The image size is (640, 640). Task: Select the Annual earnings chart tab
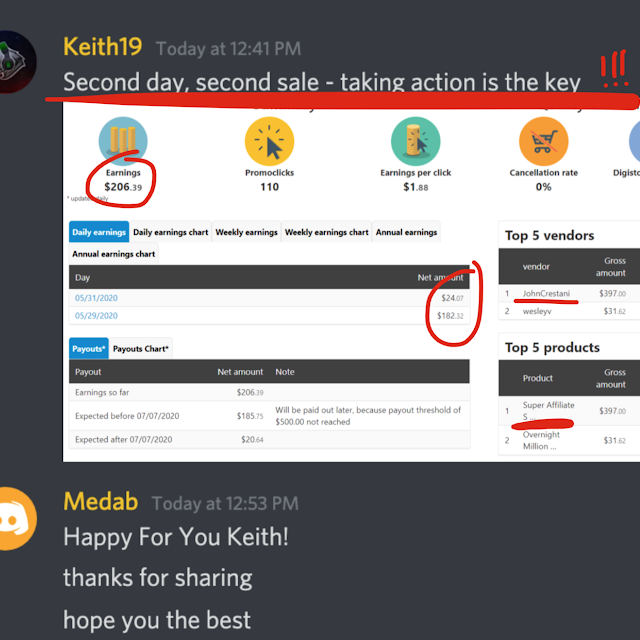tap(113, 254)
